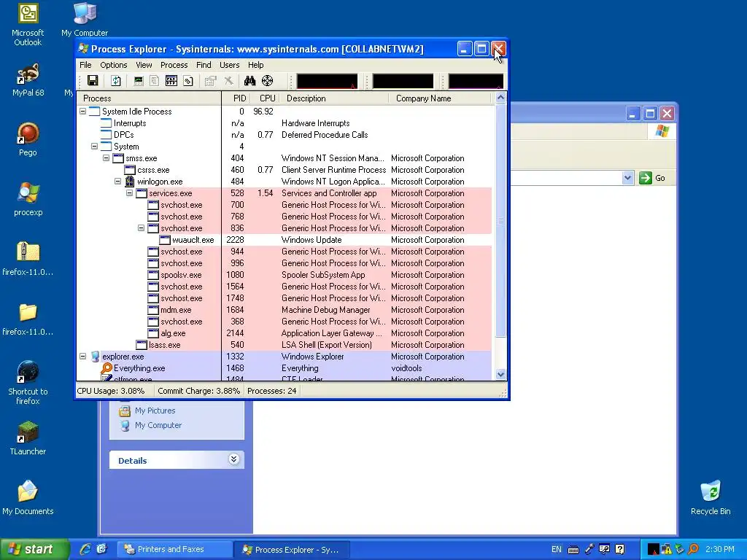
Task: Collapse the System process node
Action: click(94, 146)
